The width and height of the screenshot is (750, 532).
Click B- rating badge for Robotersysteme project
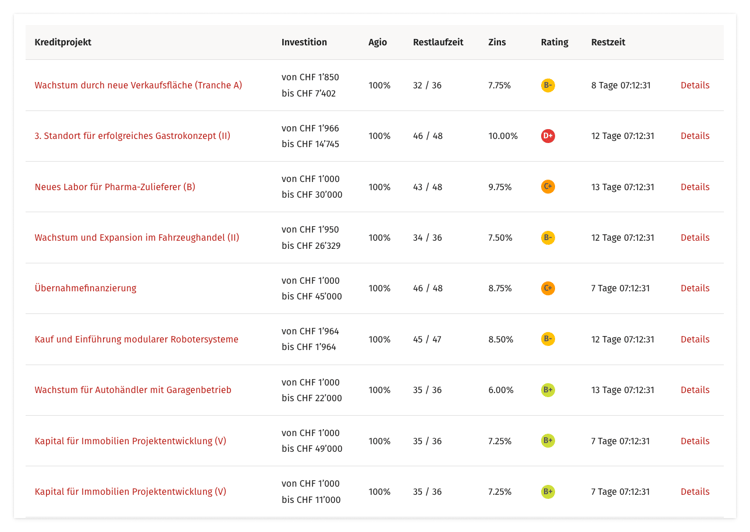(x=547, y=339)
